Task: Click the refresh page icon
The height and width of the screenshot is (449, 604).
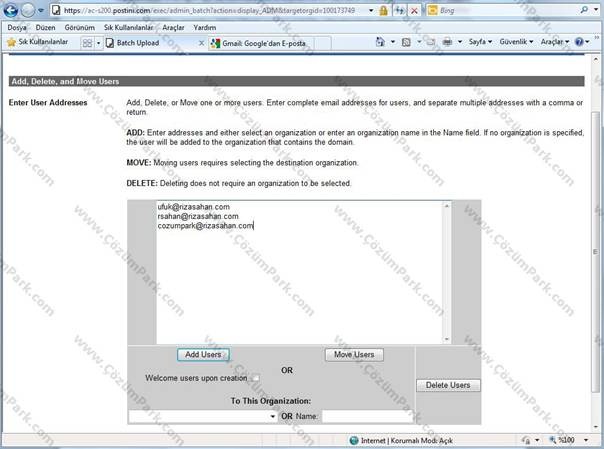Action: tap(399, 11)
